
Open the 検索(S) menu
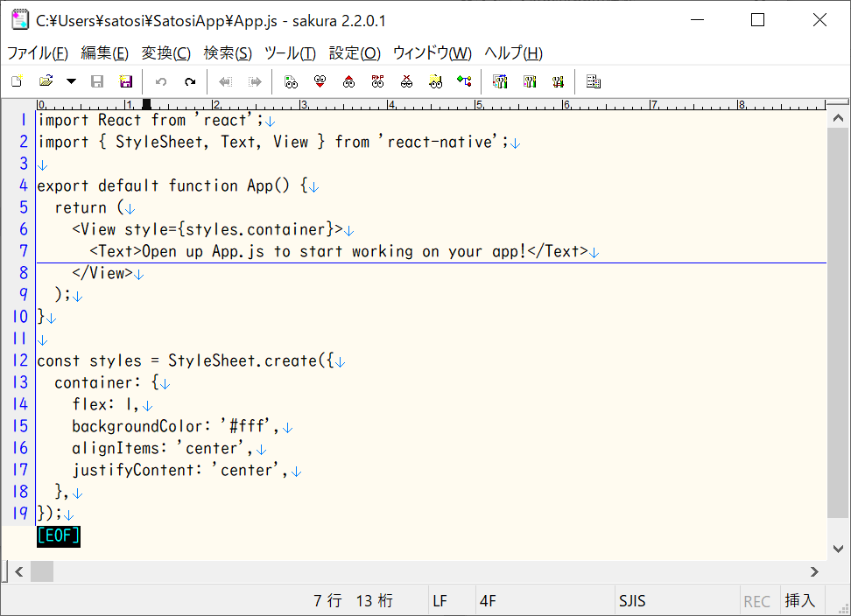[228, 53]
